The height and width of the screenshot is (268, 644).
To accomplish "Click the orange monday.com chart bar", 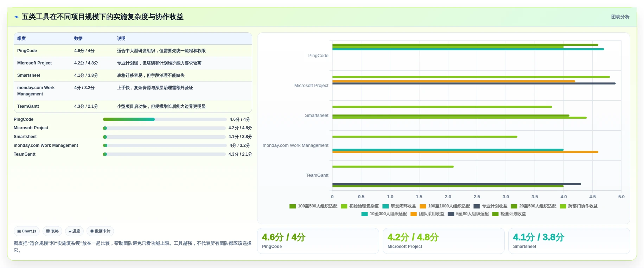I will tap(465, 152).
